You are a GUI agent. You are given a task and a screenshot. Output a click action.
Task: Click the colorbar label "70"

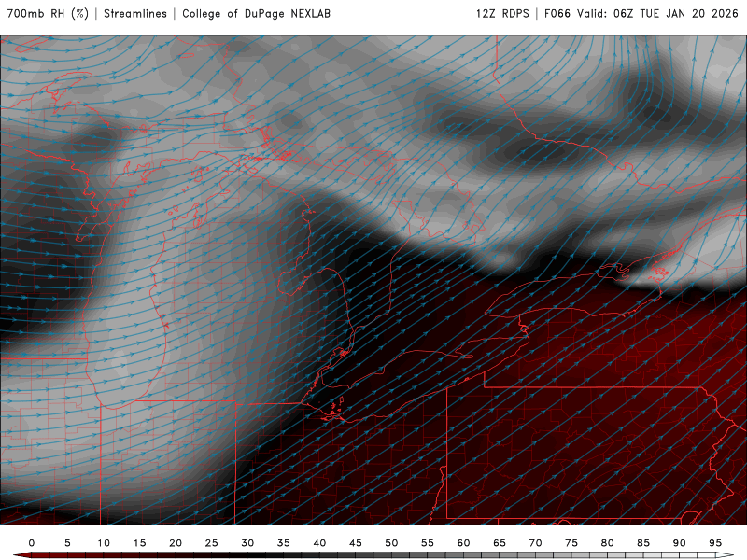[535, 543]
